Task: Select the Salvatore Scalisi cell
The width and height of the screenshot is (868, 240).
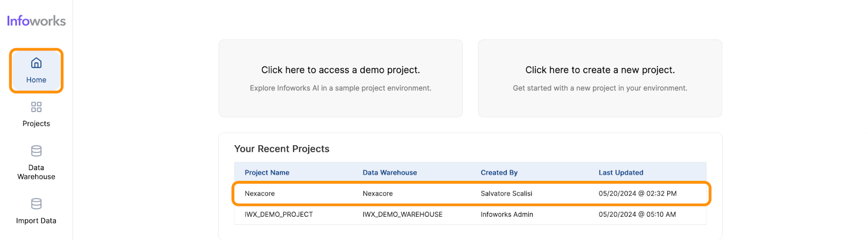Action: [507, 193]
